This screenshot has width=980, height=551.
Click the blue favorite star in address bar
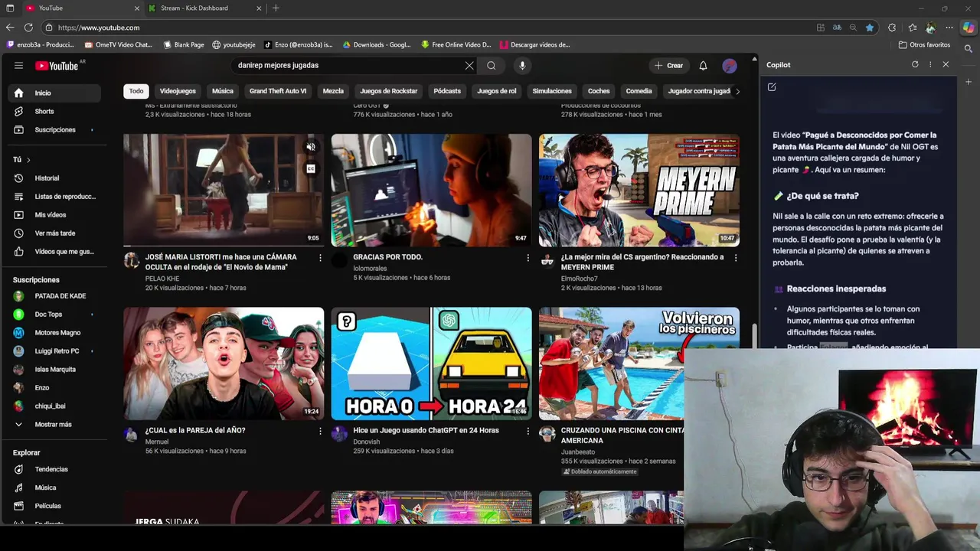(870, 28)
